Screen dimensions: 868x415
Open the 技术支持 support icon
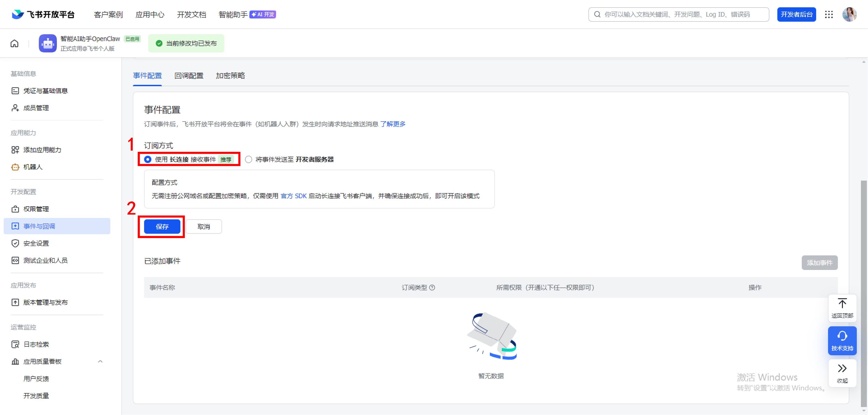tap(842, 340)
